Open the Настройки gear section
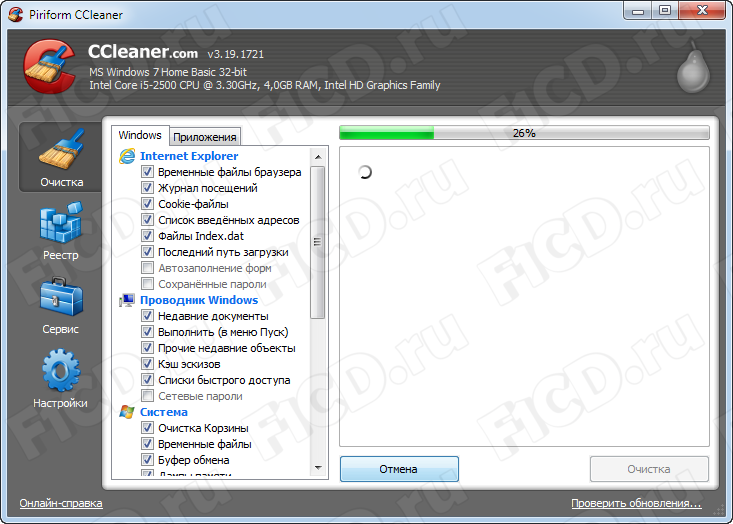Image resolution: width=733 pixels, height=524 pixels. pos(61,379)
